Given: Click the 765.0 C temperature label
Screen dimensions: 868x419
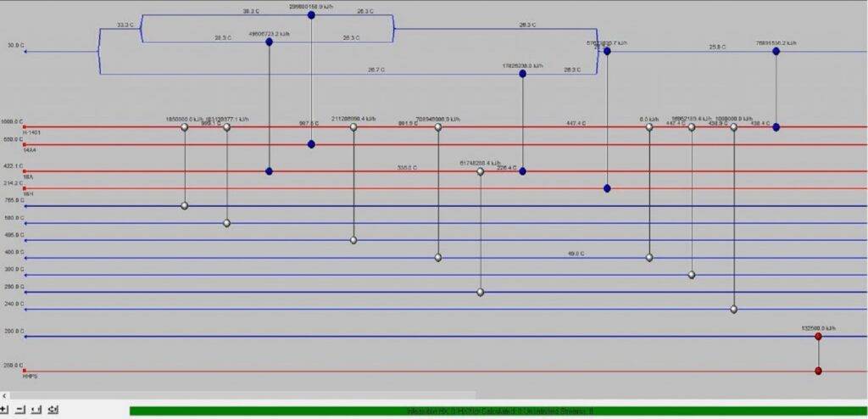Looking at the screenshot, I should pos(15,200).
